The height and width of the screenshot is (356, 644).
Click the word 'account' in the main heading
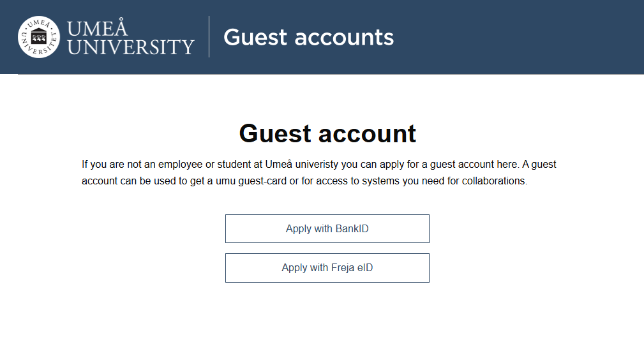(x=367, y=134)
